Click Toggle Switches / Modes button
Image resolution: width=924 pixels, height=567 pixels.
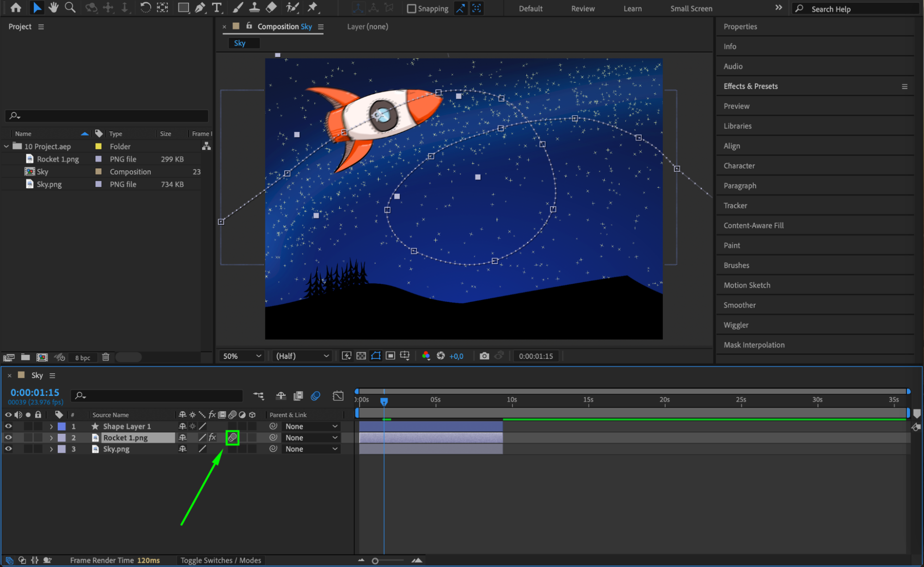pyautogui.click(x=220, y=560)
